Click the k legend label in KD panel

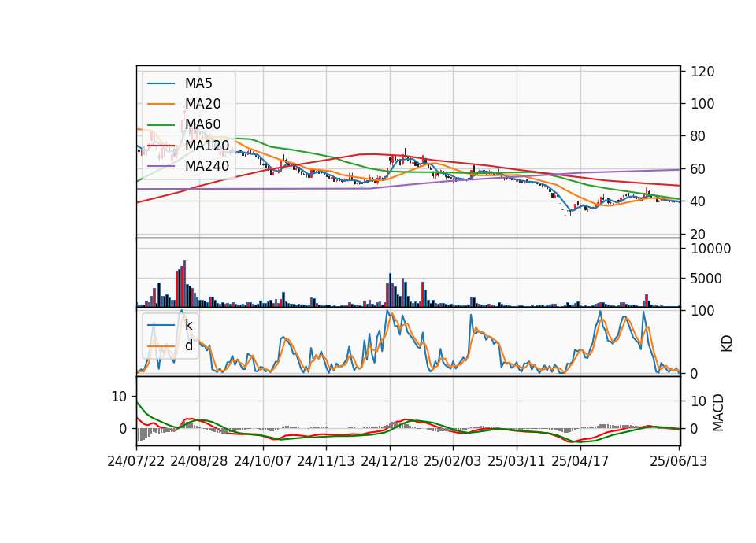(x=188, y=325)
